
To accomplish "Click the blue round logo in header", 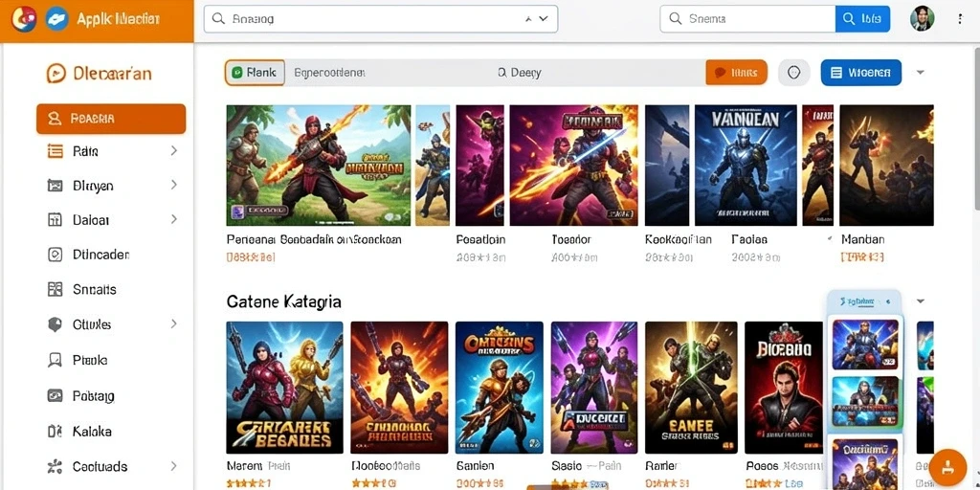I will [x=56, y=19].
